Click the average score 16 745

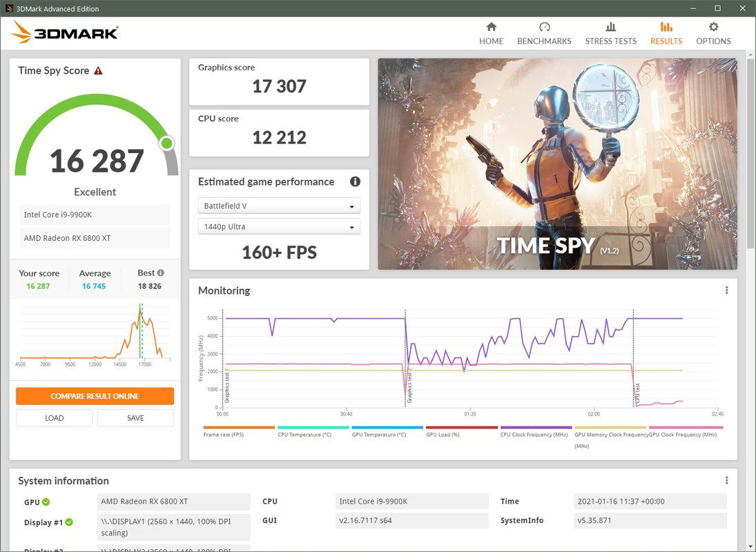(93, 286)
